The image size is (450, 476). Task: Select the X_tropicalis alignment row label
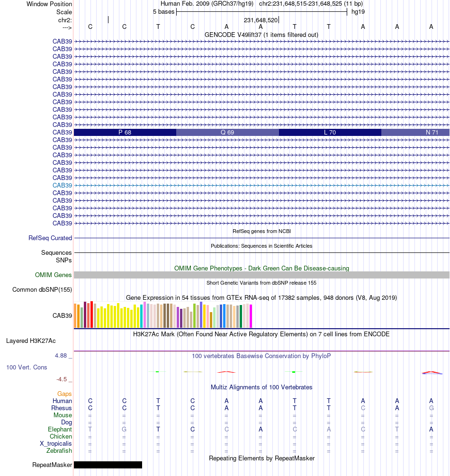tap(56, 443)
